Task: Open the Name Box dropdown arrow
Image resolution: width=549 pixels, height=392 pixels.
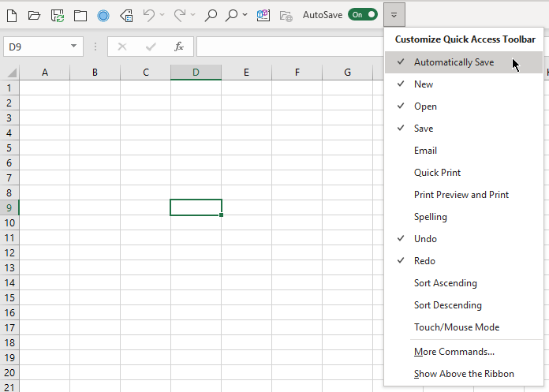Action: [x=73, y=46]
